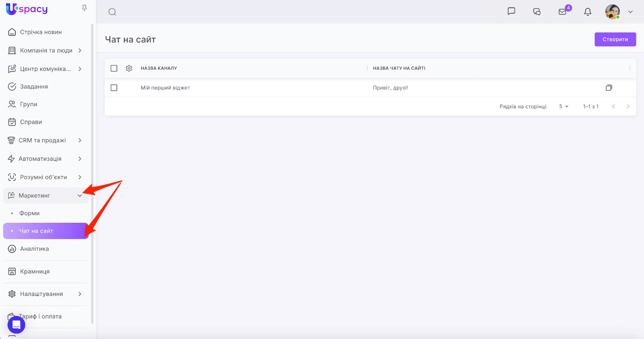Expand the Центр комуніка... submenu arrow
This screenshot has width=644, height=339.
[80, 69]
